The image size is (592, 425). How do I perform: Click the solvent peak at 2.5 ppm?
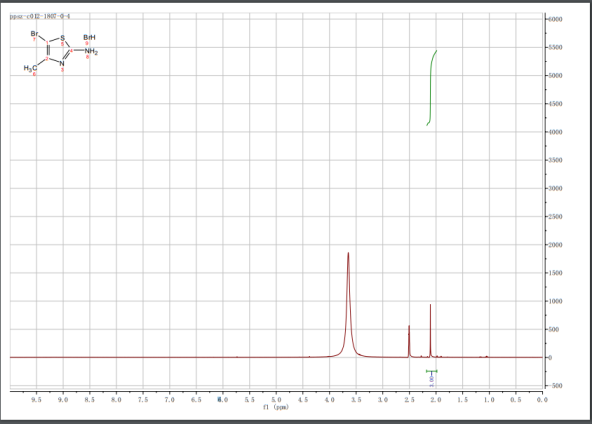point(409,341)
